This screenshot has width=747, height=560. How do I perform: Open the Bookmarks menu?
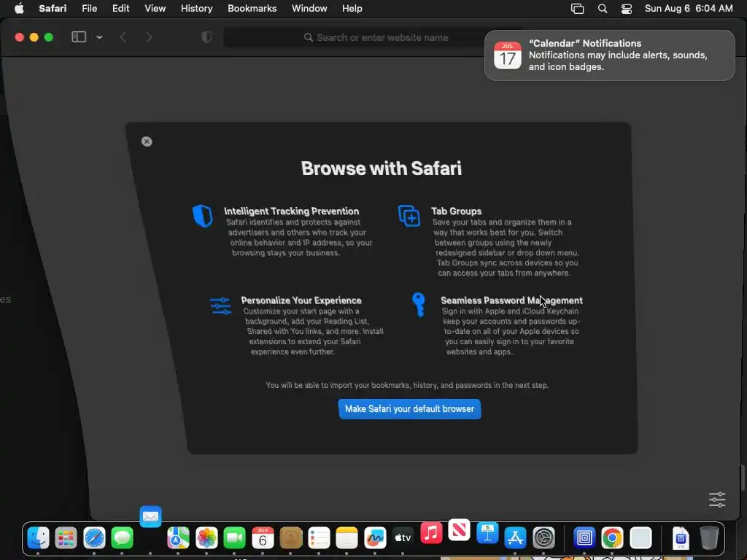click(x=252, y=8)
